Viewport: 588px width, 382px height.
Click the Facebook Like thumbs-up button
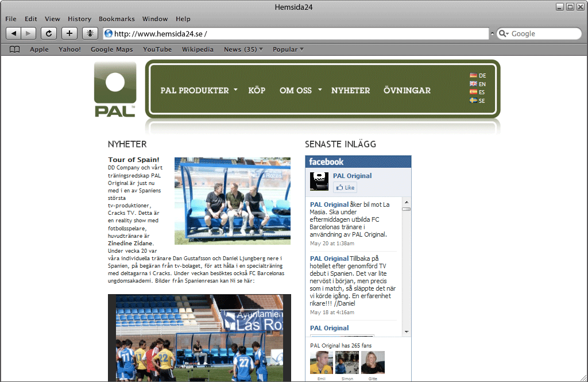click(x=345, y=187)
